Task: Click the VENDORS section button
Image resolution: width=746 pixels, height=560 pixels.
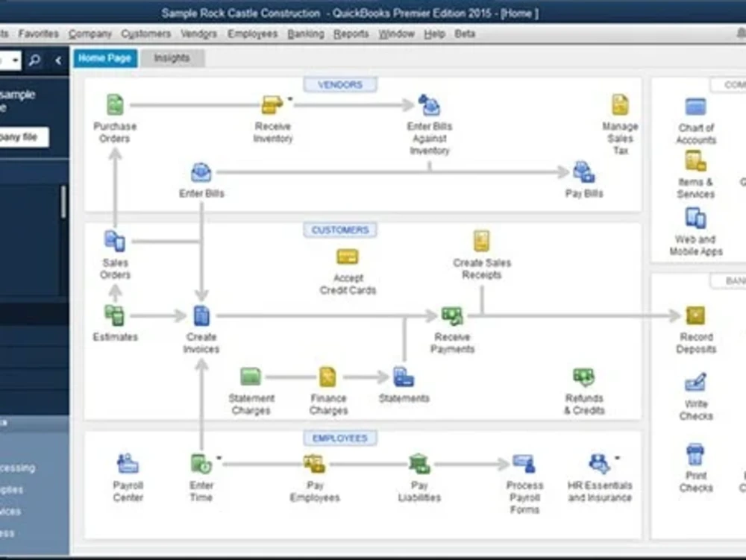Action: pos(339,84)
